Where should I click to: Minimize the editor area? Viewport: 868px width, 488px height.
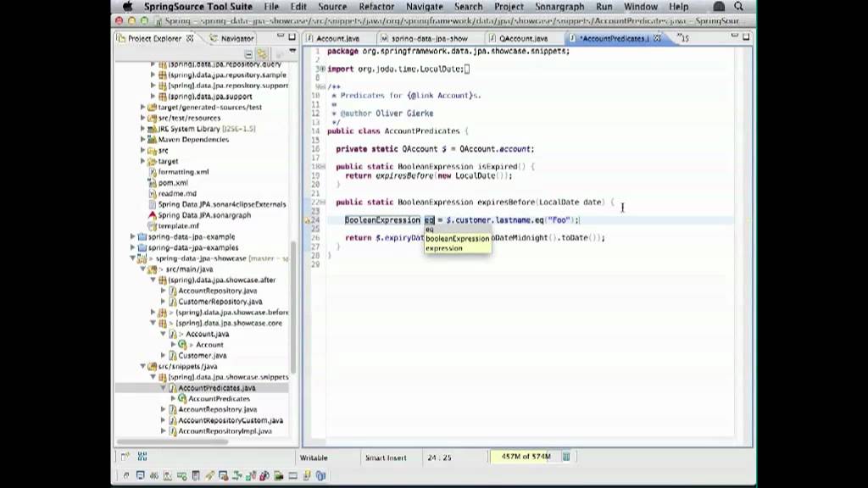(735, 36)
